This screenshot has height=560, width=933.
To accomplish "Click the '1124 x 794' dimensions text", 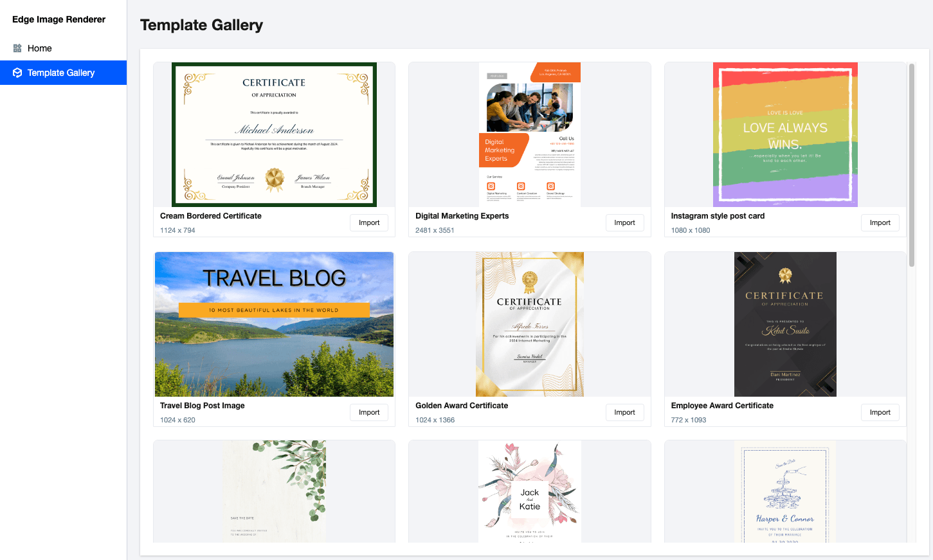I will coord(177,230).
